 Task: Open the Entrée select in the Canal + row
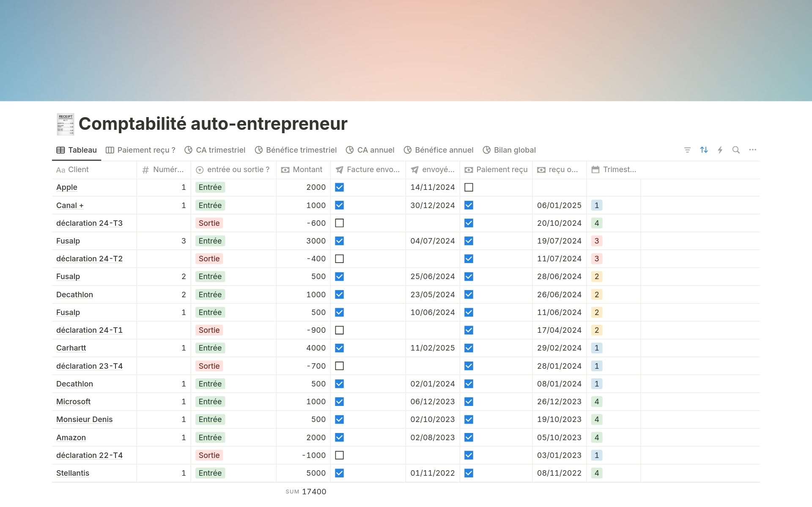pos(210,206)
